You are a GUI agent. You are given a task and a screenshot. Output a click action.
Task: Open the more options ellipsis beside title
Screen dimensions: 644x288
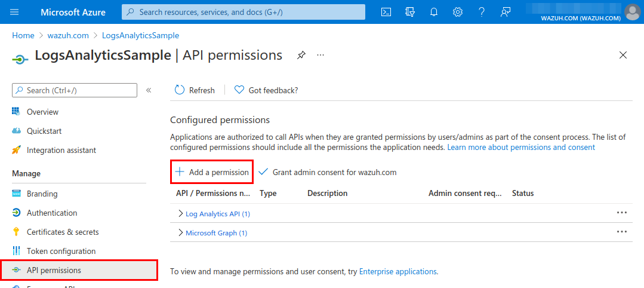321,55
